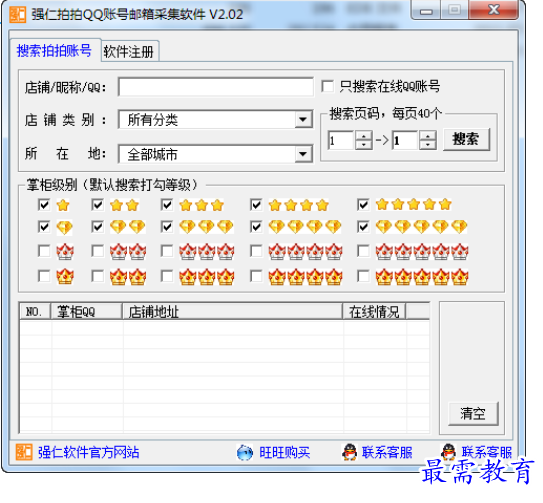Open 旺旺购买 purchase link
Viewport: 543px width, 503px height.
point(285,452)
